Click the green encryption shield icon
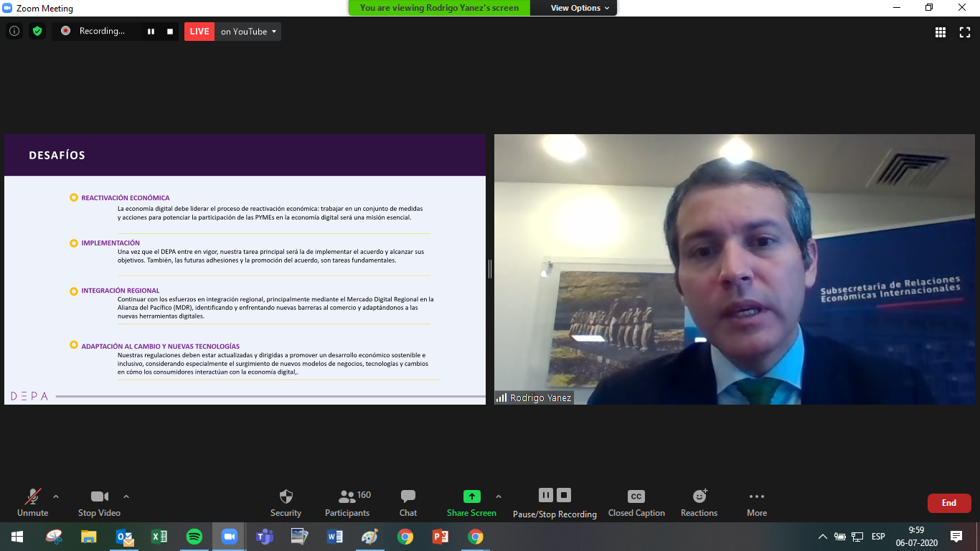Image resolution: width=980 pixels, height=551 pixels. [37, 31]
